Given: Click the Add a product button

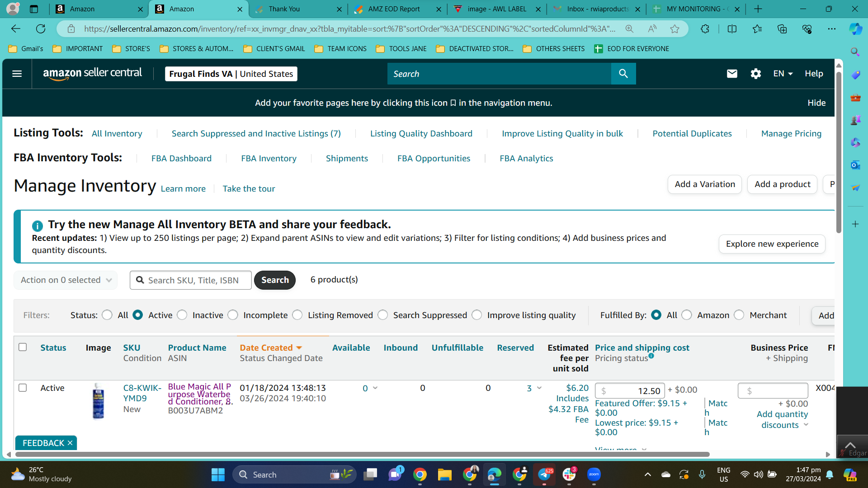Looking at the screenshot, I should [x=782, y=184].
